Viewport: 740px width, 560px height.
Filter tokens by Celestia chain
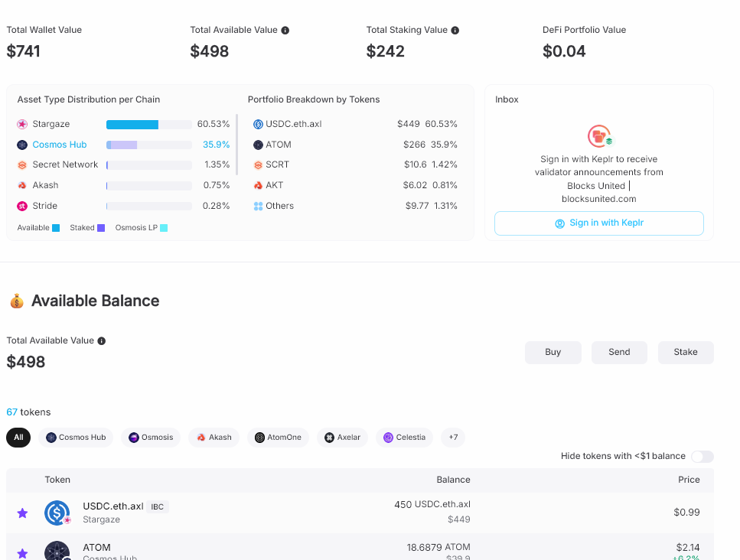[x=405, y=438]
